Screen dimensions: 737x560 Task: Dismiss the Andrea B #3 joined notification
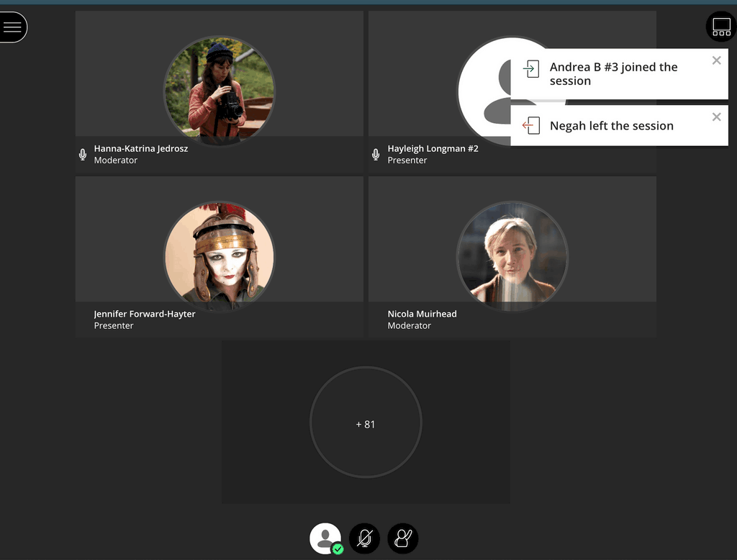pos(716,60)
